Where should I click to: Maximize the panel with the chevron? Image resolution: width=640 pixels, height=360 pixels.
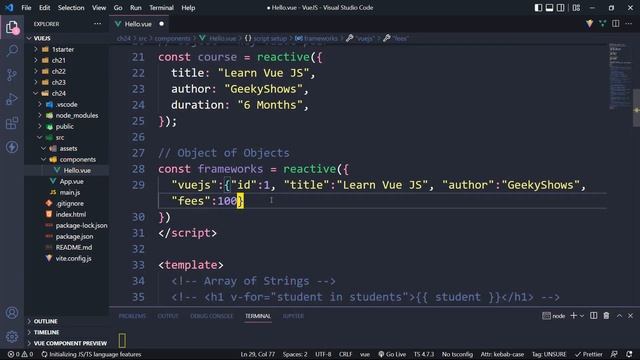click(619, 316)
